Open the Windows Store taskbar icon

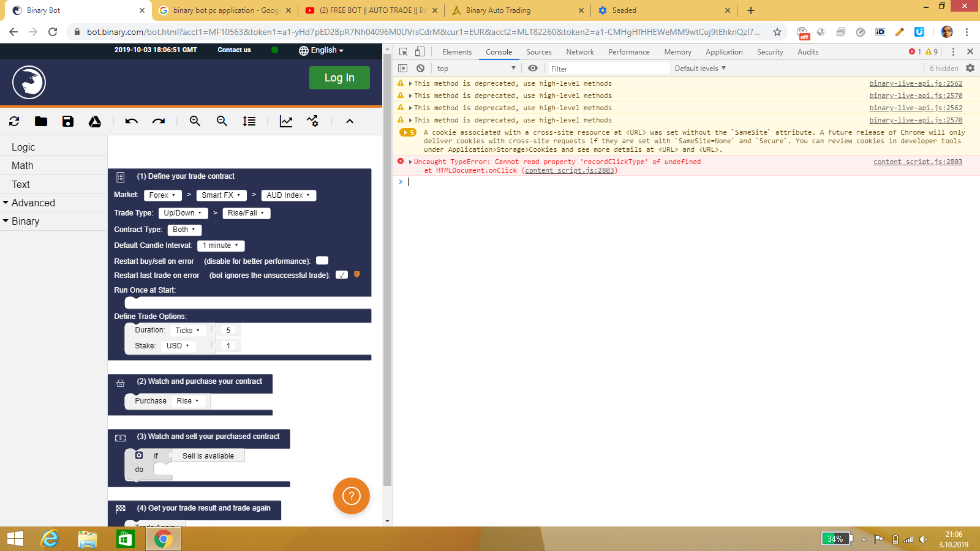point(126,539)
